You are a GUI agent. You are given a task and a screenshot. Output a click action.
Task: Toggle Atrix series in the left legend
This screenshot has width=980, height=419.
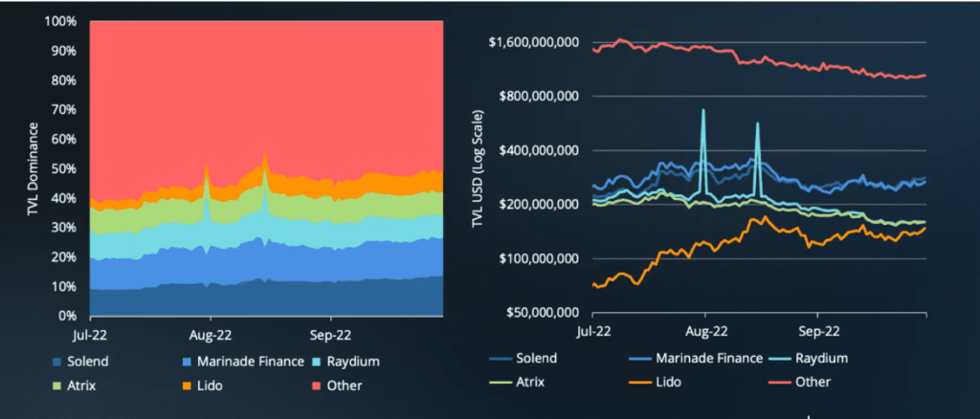coord(74,386)
